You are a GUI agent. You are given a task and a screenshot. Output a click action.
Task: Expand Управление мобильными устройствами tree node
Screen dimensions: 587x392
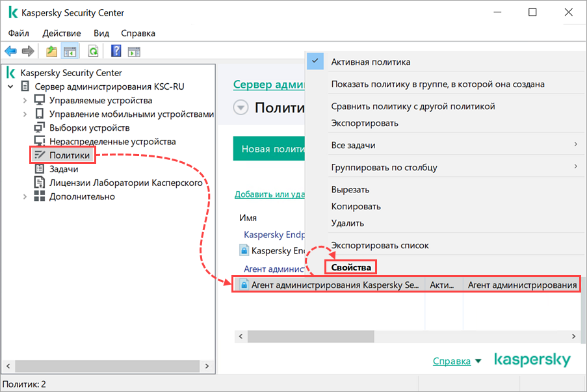tap(25, 114)
